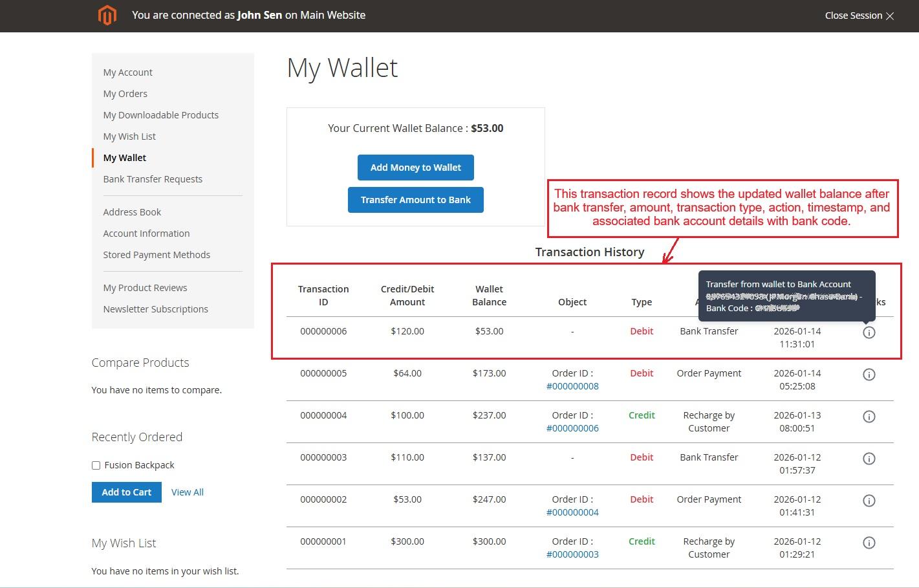Click info icon for transaction 000000002
This screenshot has height=588, width=919.
click(869, 501)
